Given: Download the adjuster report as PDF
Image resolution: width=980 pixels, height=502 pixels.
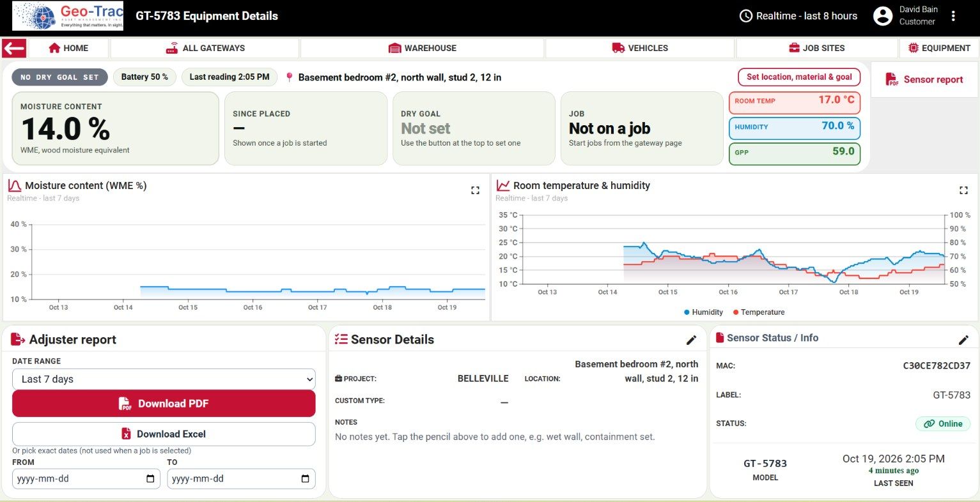Looking at the screenshot, I should tap(164, 404).
